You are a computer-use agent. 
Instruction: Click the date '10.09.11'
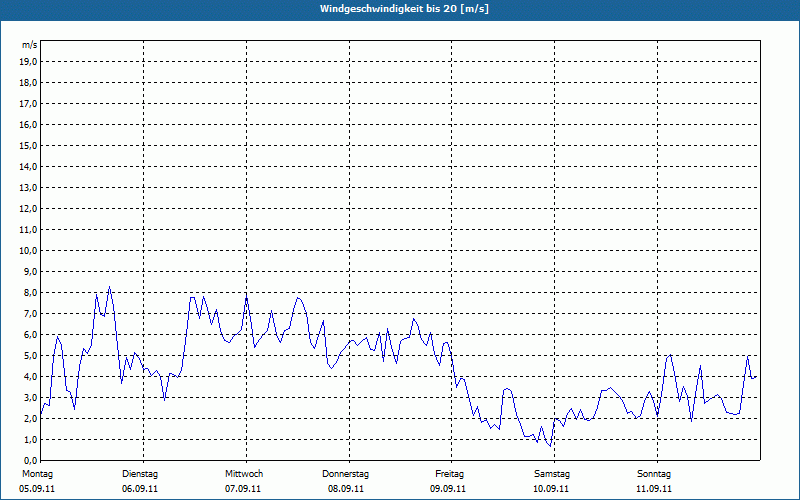[551, 489]
